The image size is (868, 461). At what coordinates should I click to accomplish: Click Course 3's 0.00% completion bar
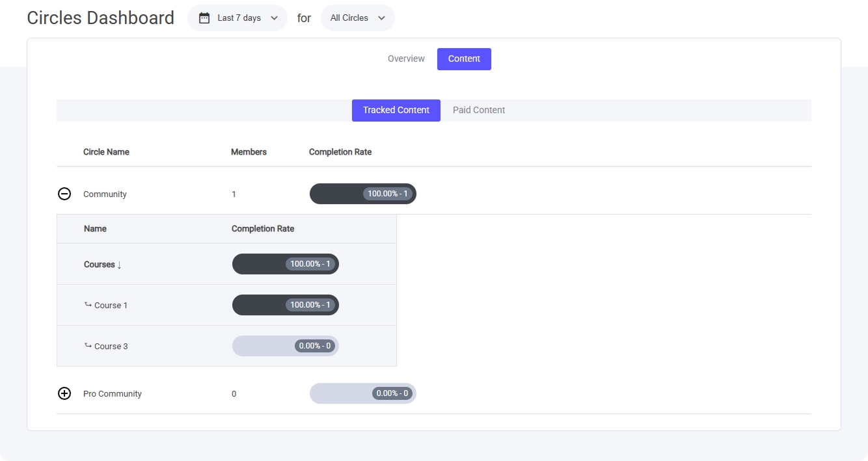pos(285,346)
